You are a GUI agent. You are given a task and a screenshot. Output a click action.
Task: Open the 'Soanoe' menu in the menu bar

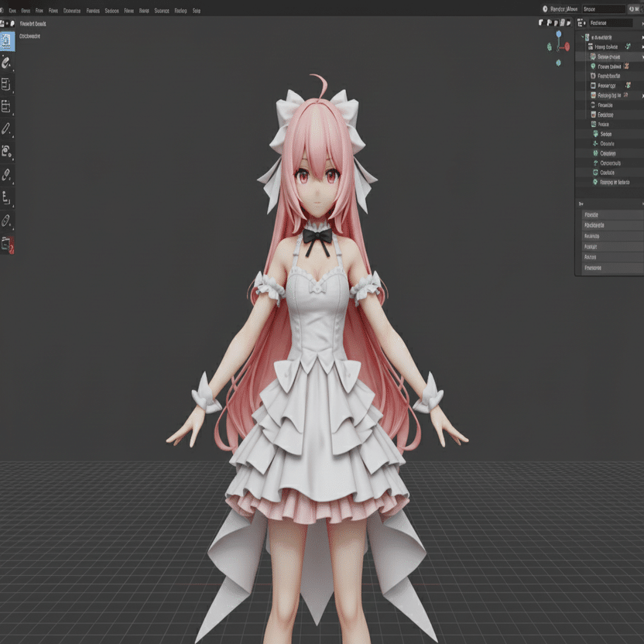coord(162,11)
